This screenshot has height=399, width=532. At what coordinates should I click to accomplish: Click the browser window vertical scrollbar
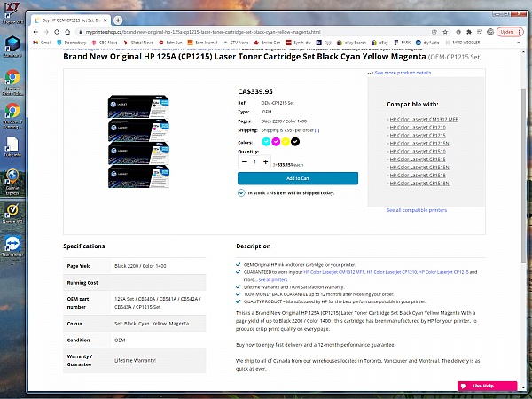(523, 176)
